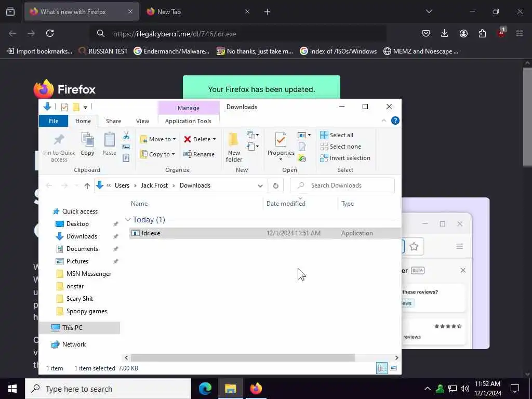Select the ldr.exe file
This screenshot has height=399, width=532.
264,233
